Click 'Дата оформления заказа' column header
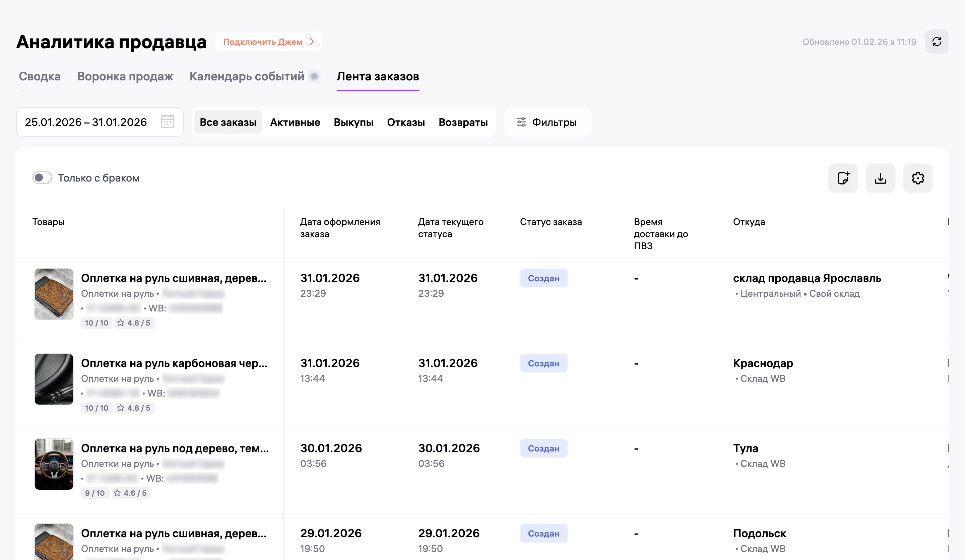 340,228
